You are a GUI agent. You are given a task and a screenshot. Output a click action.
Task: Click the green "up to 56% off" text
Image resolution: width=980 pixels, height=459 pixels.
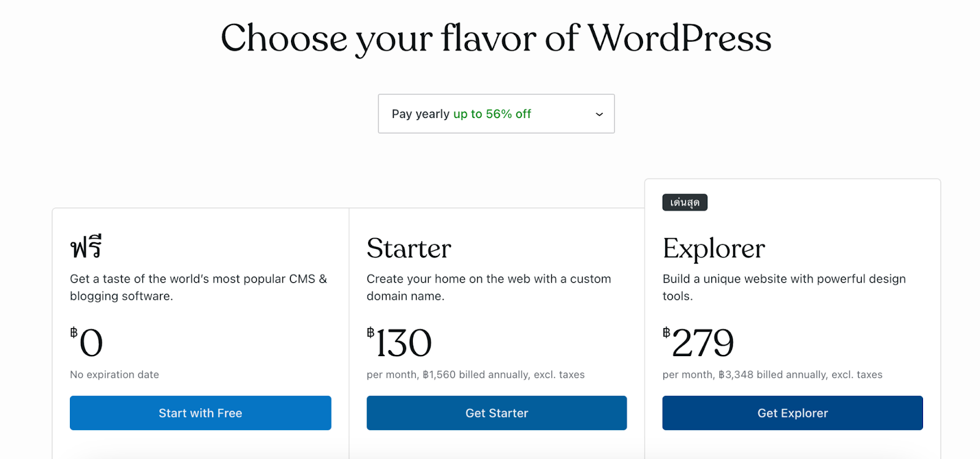coord(492,114)
